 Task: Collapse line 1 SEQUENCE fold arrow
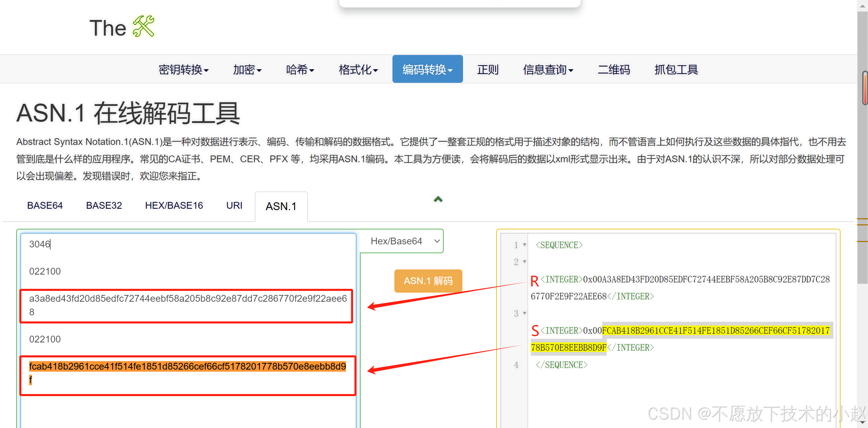(524, 245)
